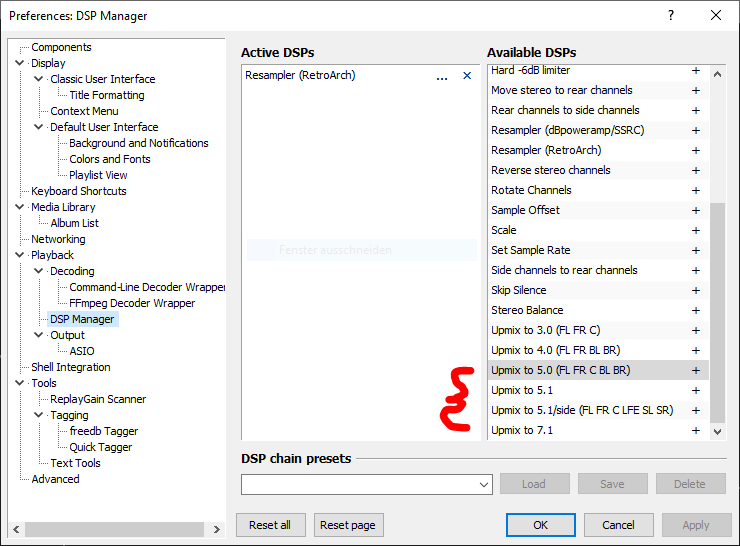
Task: Click tree horizontal scrollbar left arrow
Action: point(16,529)
